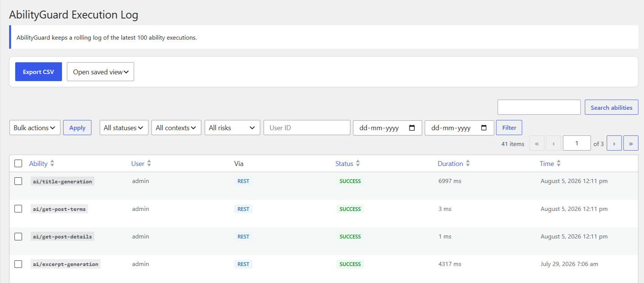This screenshot has height=283, width=644.
Task: Click the ai/get-post-terms ability name
Action: pos(59,209)
